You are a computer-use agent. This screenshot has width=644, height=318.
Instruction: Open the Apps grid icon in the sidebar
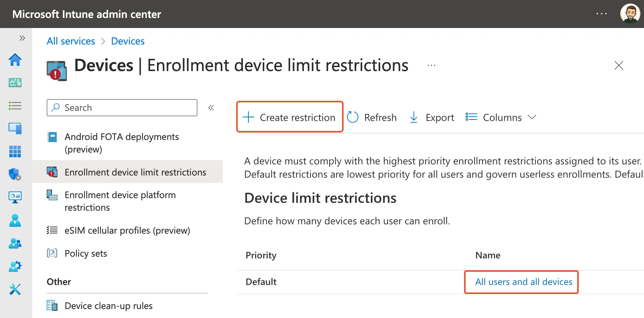pos(15,151)
